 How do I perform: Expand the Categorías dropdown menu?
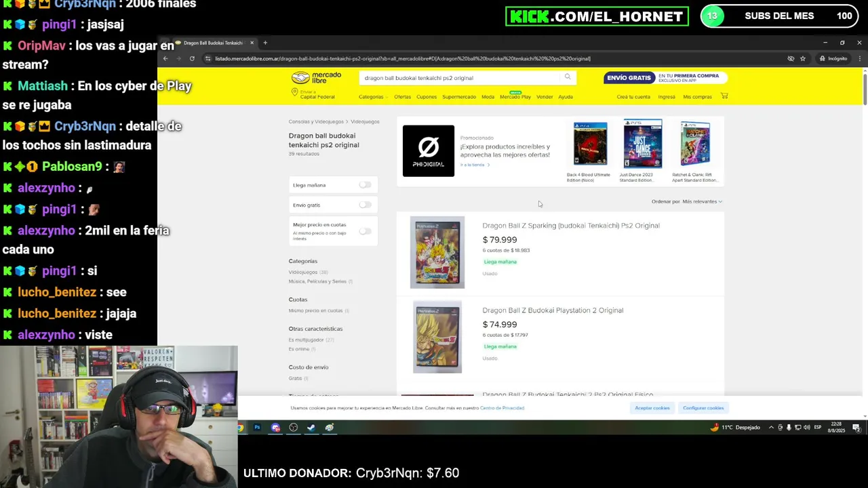click(x=373, y=97)
